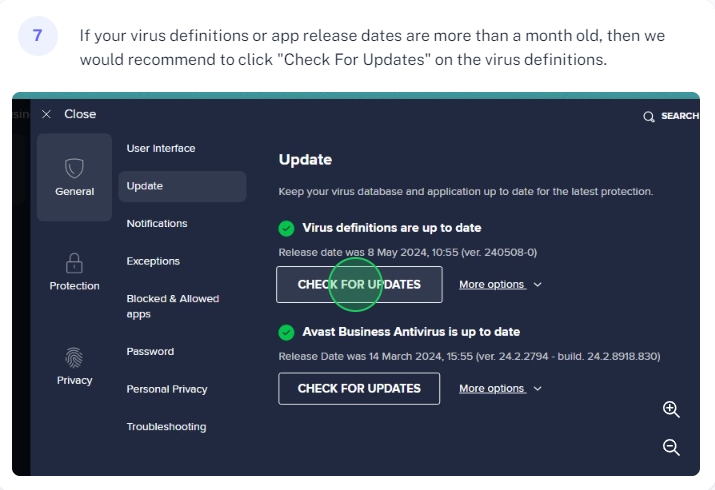715x490 pixels.
Task: Click 'Release date was 8 May 2024' line
Action: click(408, 252)
